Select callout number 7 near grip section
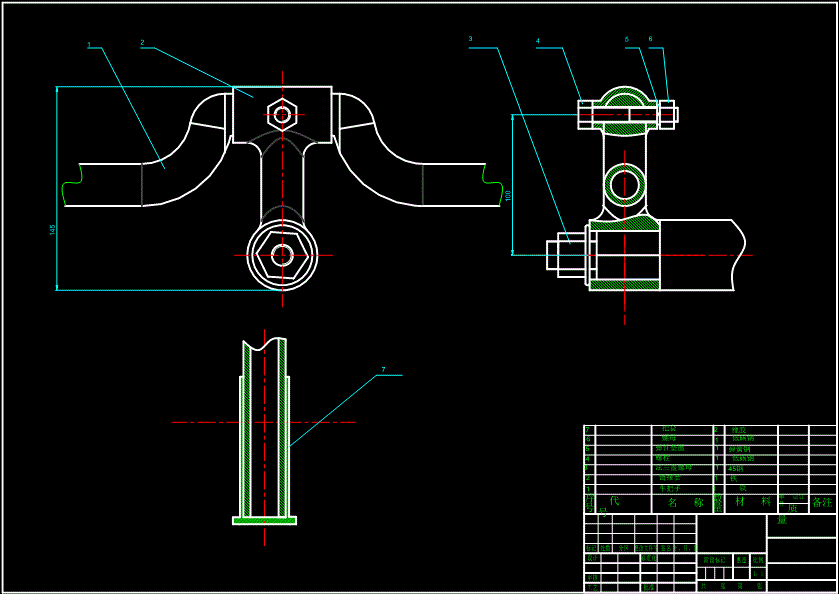839x594 pixels. (x=383, y=369)
